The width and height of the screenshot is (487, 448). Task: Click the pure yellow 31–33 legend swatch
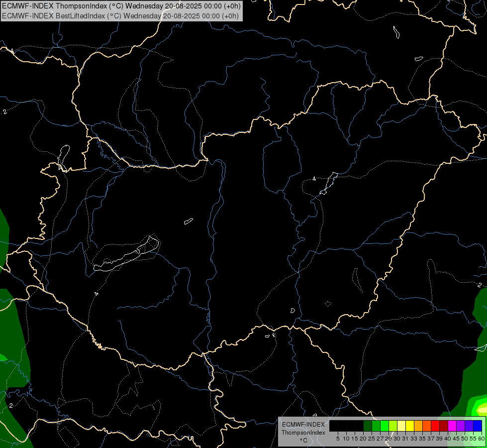pos(410,426)
